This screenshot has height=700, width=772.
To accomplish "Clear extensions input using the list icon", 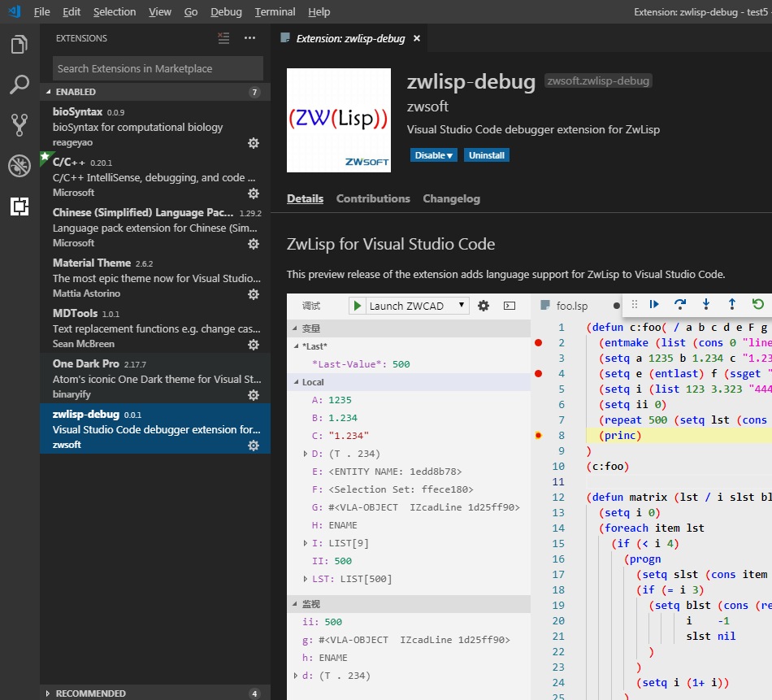I will [x=223, y=38].
